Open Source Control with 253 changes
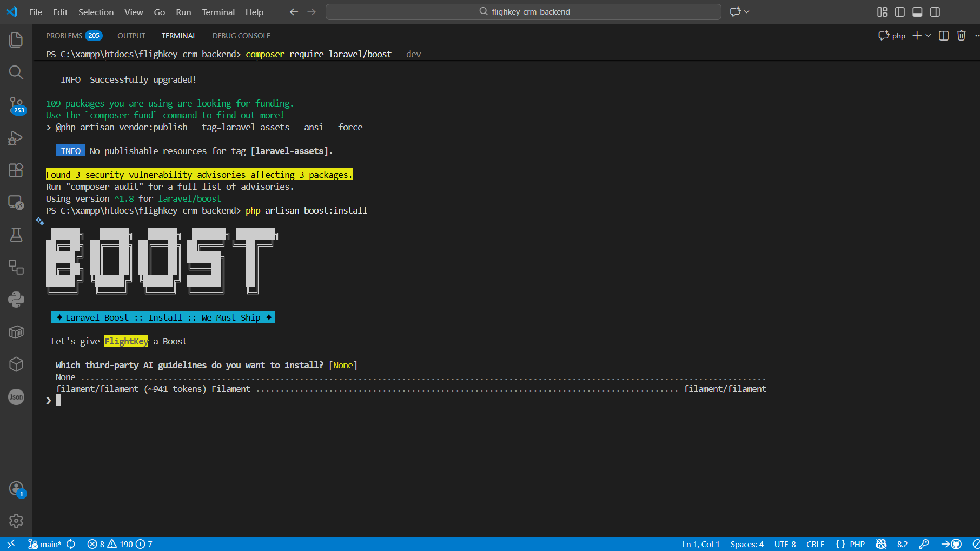Viewport: 980px width, 551px height. pyautogui.click(x=16, y=105)
